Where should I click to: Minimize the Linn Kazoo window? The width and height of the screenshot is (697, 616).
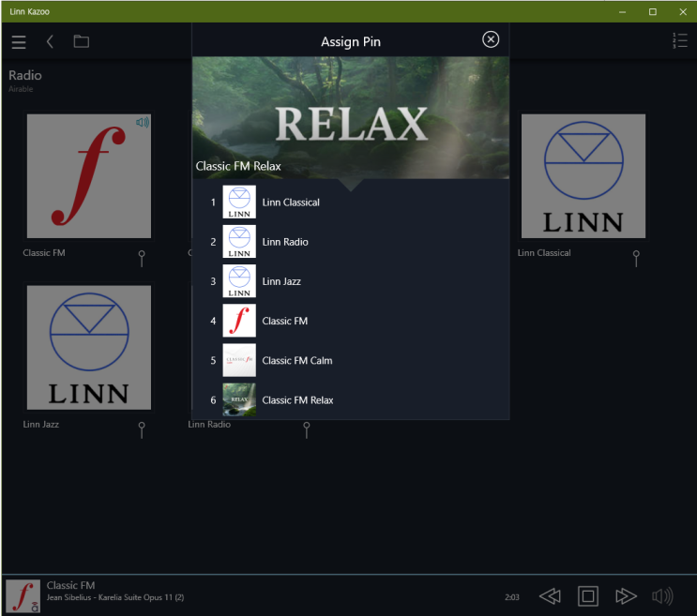point(622,11)
